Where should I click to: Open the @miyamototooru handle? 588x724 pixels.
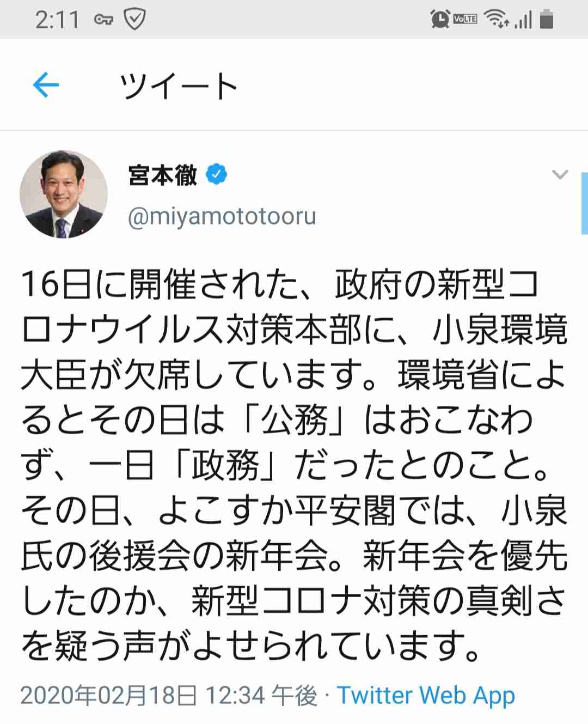pos(222,216)
